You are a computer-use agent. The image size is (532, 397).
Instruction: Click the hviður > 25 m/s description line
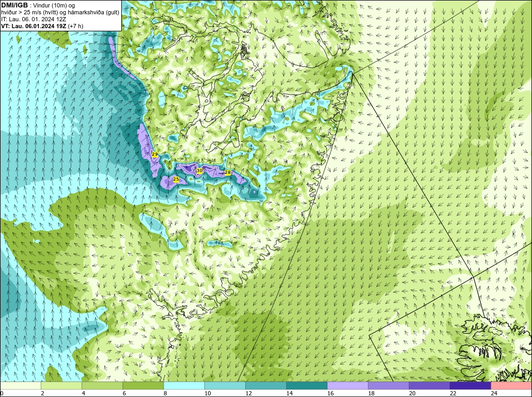coord(60,13)
